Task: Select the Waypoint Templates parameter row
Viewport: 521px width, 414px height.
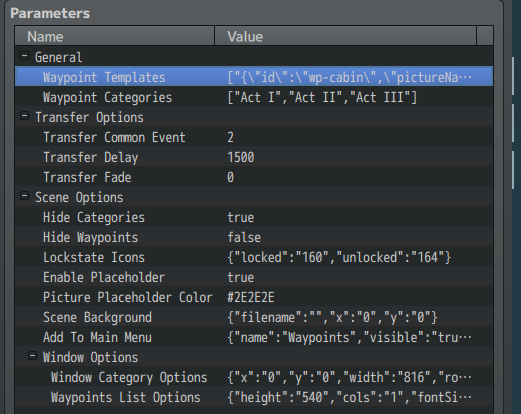Action: (x=254, y=76)
